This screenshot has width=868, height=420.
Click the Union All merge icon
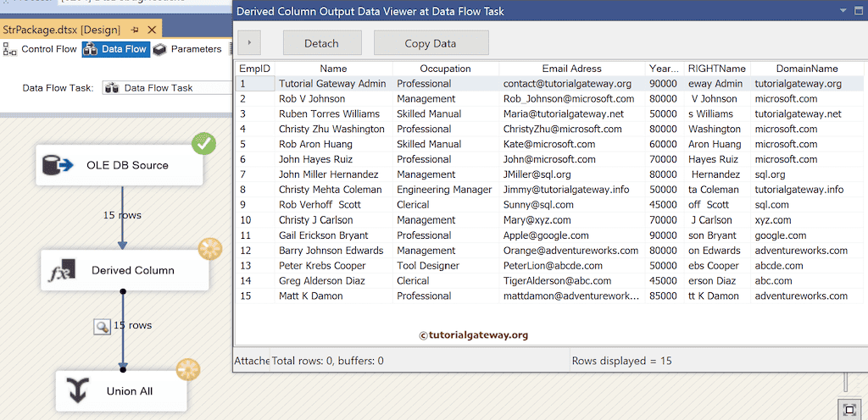[79, 391]
